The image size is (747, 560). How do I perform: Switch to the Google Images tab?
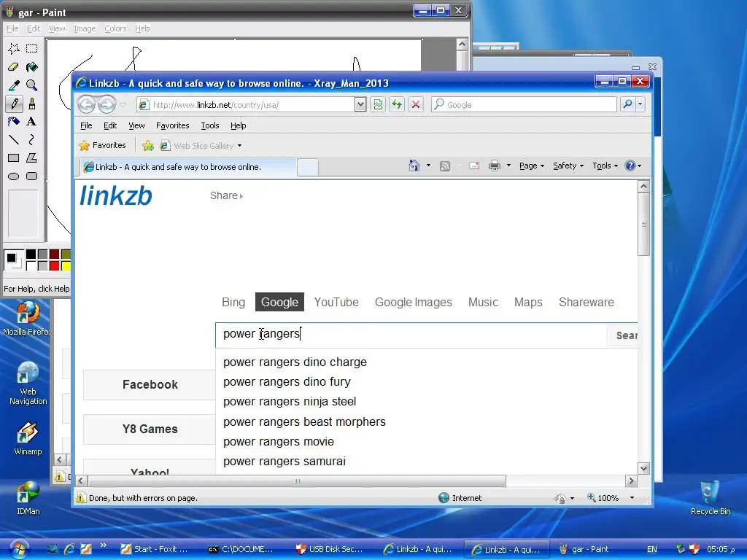pyautogui.click(x=414, y=302)
